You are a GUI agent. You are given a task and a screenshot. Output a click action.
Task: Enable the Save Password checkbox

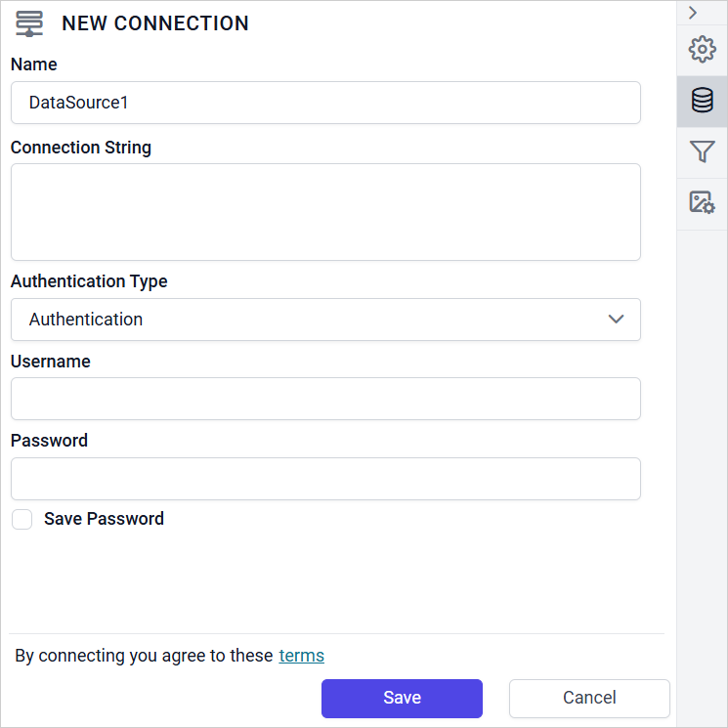(22, 520)
